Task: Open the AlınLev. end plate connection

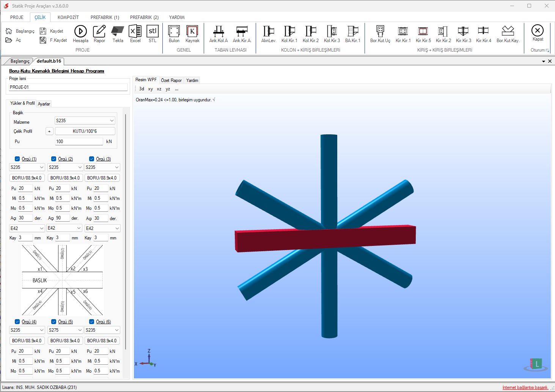Action: [269, 34]
